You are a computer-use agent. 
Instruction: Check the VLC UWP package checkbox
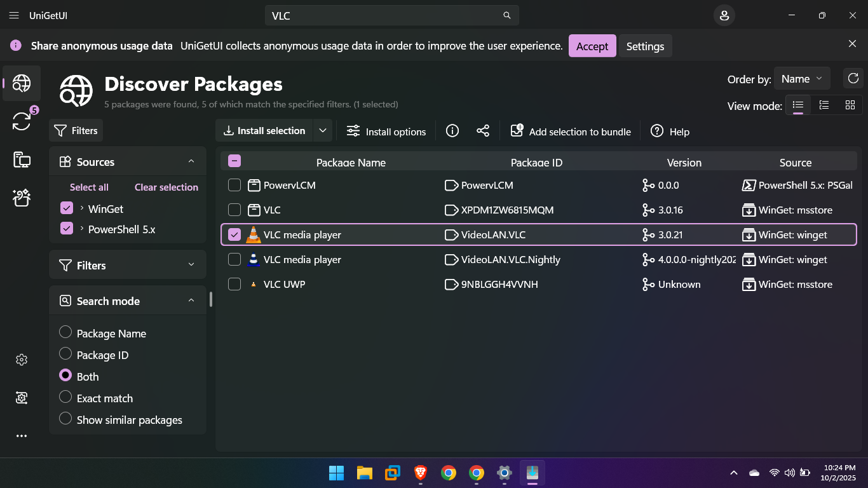[x=234, y=284]
